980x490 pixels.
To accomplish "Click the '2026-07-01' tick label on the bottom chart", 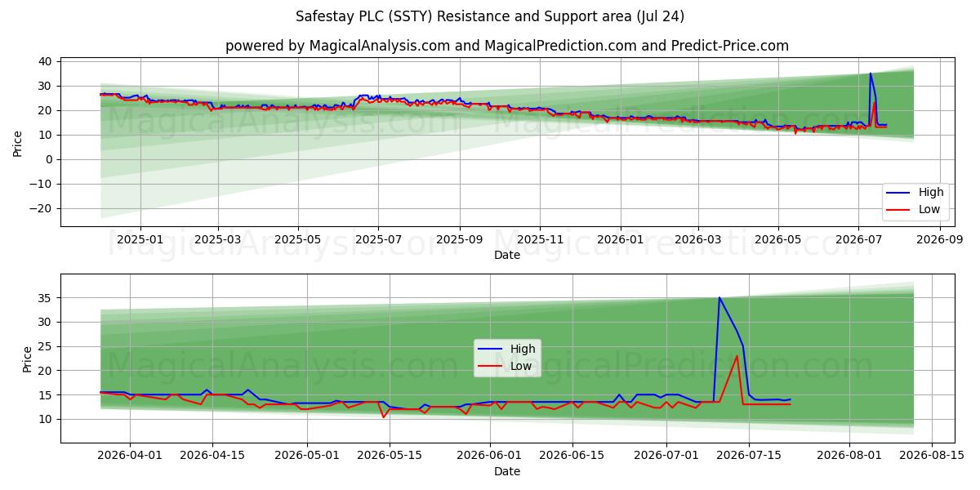I will (x=667, y=456).
